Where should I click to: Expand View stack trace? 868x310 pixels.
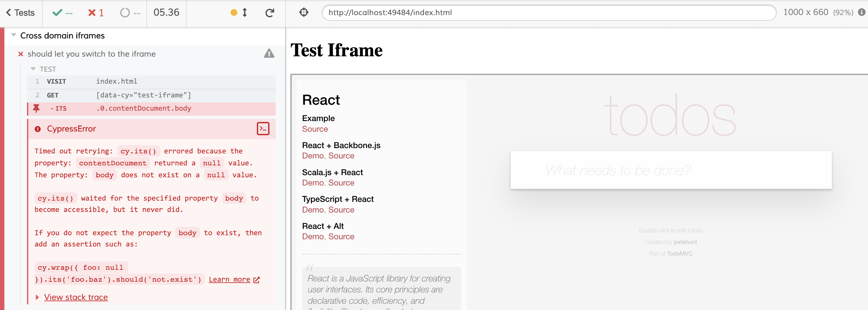tap(76, 297)
